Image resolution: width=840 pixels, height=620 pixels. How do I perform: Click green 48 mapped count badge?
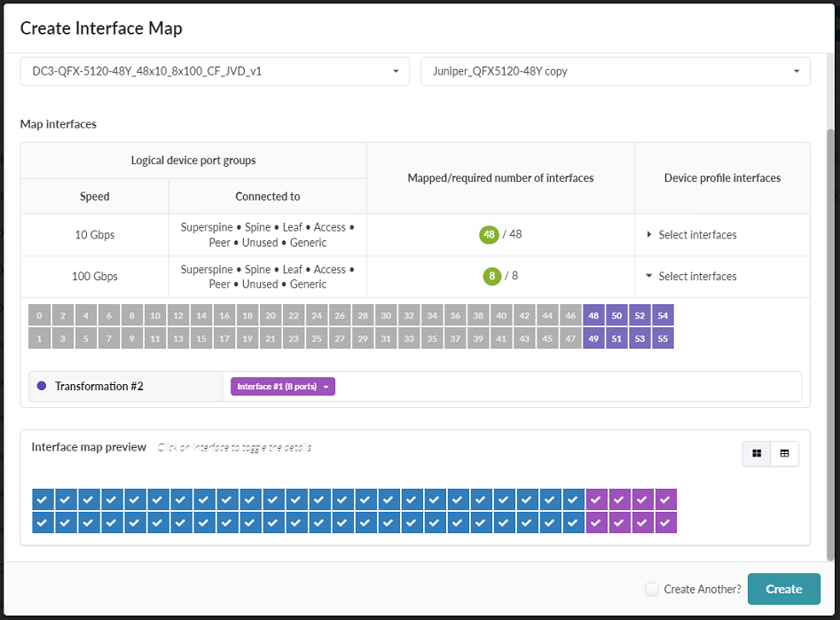(489, 235)
